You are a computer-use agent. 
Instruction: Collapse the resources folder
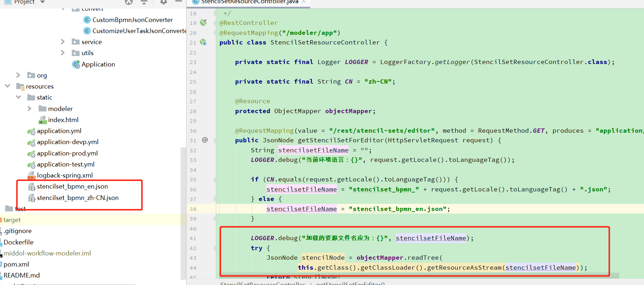[x=7, y=86]
